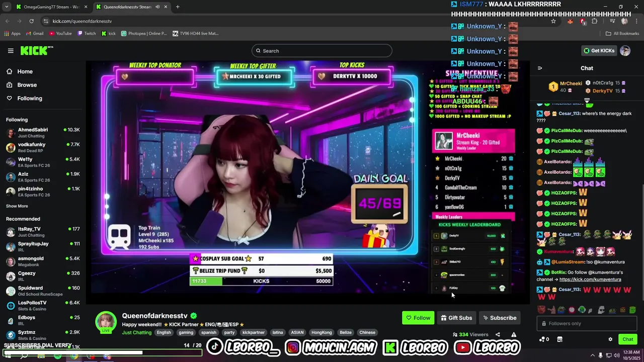Open Browse in the left sidebar
644x362 pixels.
[x=27, y=85]
